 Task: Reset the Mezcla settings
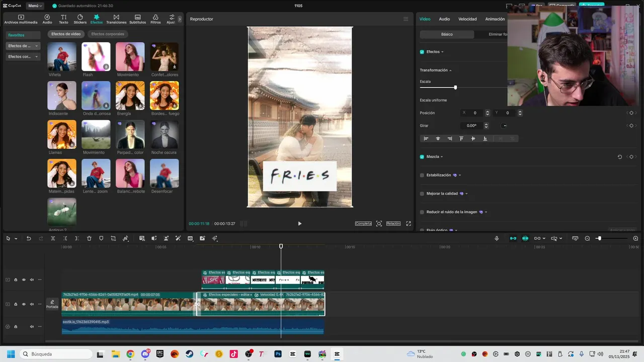point(620,157)
